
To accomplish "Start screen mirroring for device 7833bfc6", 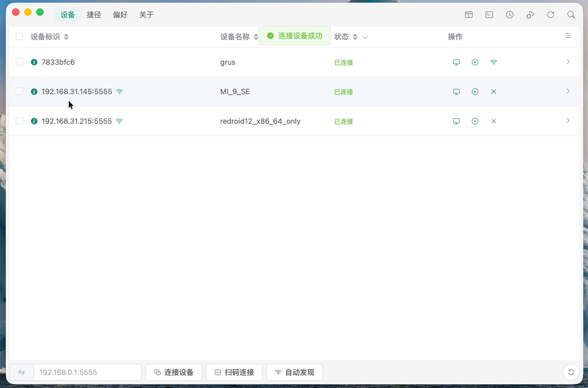I will tap(456, 62).
